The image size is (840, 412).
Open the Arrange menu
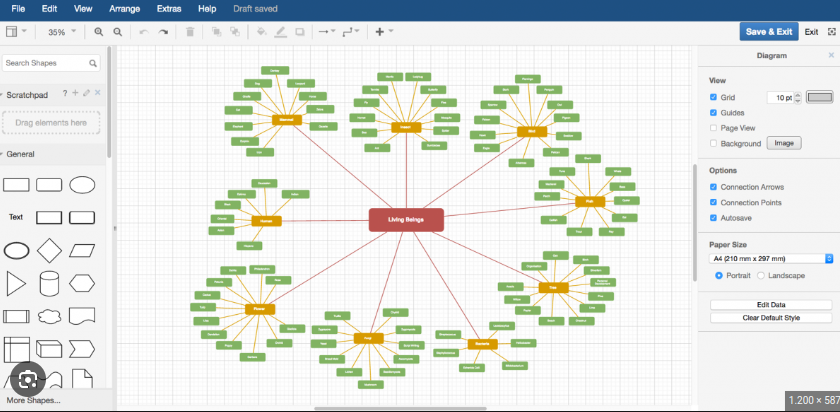click(x=125, y=8)
